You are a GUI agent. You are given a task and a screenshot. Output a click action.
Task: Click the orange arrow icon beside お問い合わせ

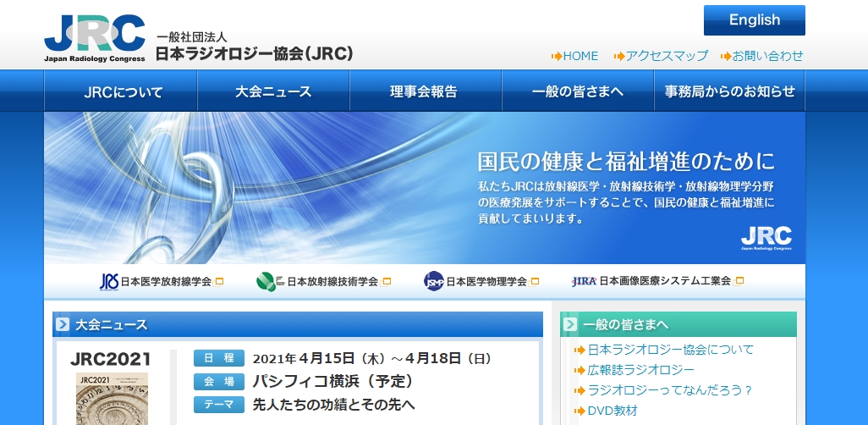[x=726, y=57]
